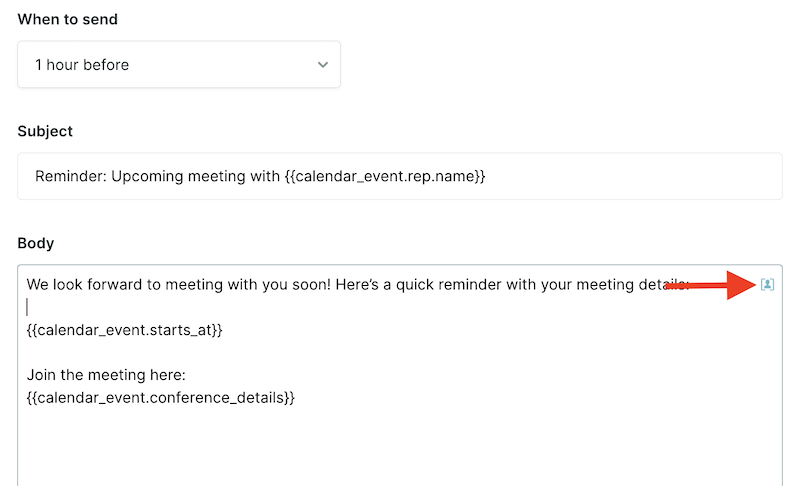This screenshot has height=486, width=800.
Task: Click the {{calendar_event.starts_at}} variable in Body
Action: [124, 330]
